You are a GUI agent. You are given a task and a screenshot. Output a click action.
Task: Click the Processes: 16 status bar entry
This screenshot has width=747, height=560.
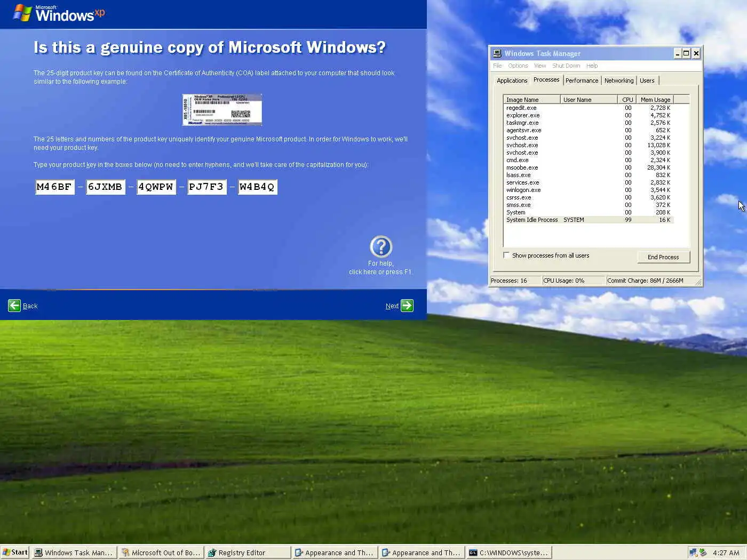515,281
